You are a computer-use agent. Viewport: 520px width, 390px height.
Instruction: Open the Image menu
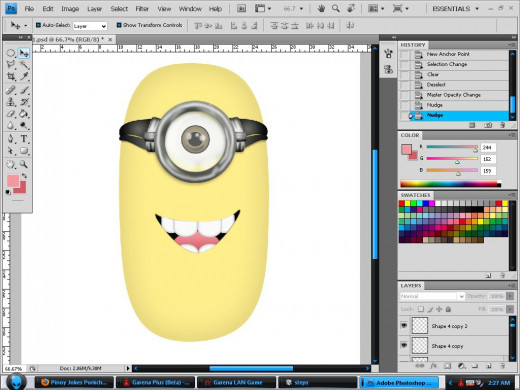pos(70,9)
